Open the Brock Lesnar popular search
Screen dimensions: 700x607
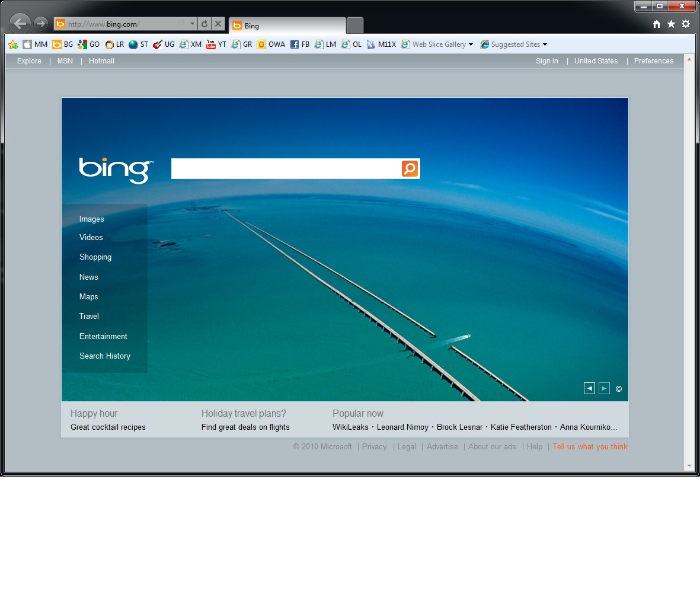[459, 427]
